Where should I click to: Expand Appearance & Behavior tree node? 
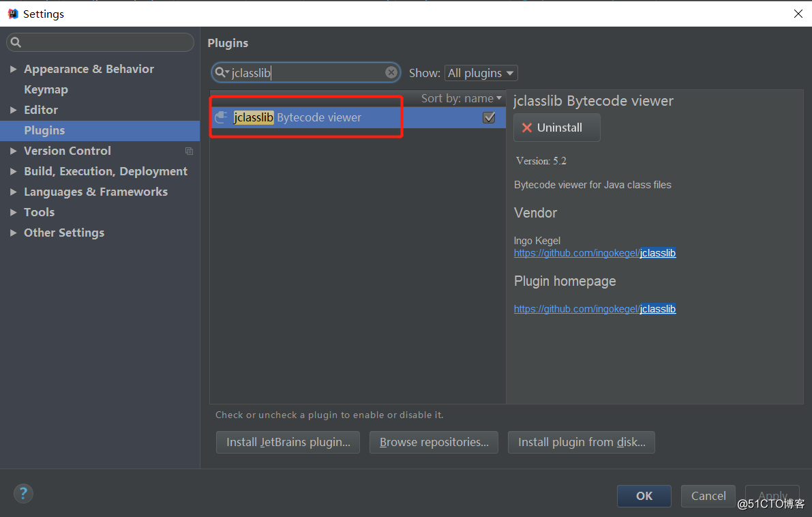click(14, 69)
